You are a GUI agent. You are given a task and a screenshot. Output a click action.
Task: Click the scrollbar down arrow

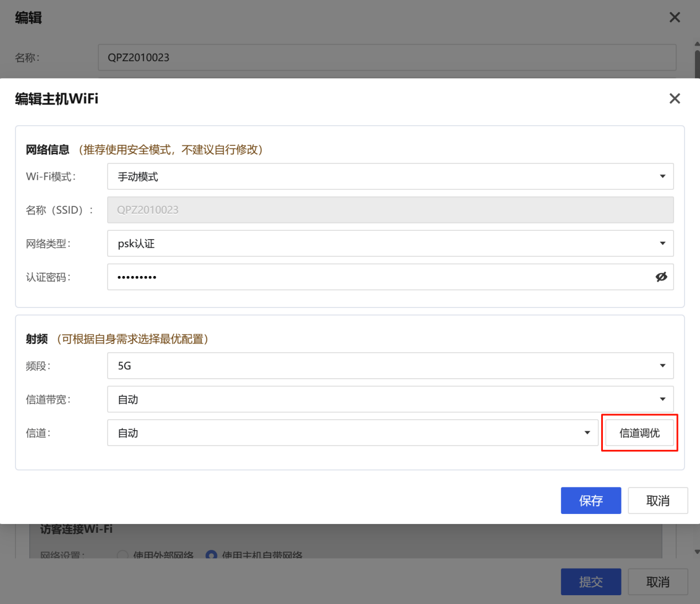(697, 552)
